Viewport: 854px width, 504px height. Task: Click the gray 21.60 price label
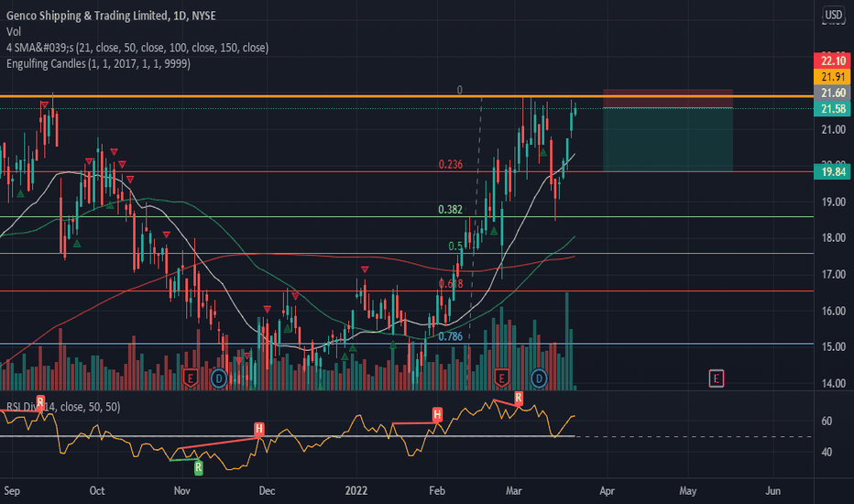(x=832, y=93)
